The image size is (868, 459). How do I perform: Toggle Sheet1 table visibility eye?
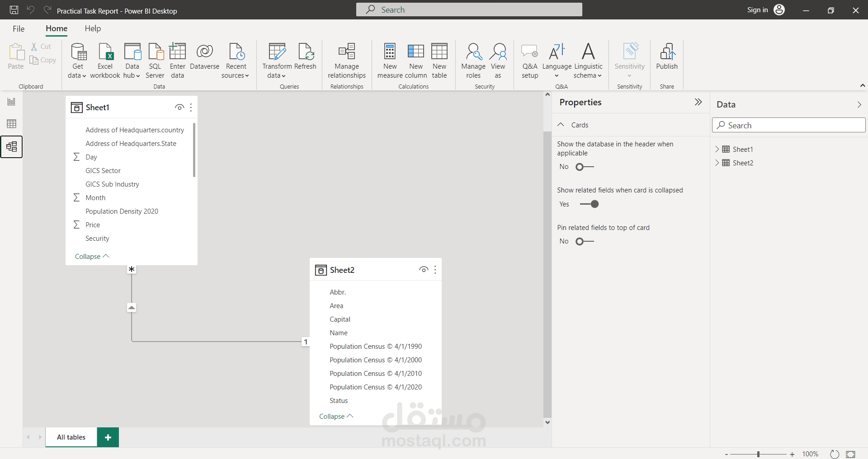pos(179,108)
